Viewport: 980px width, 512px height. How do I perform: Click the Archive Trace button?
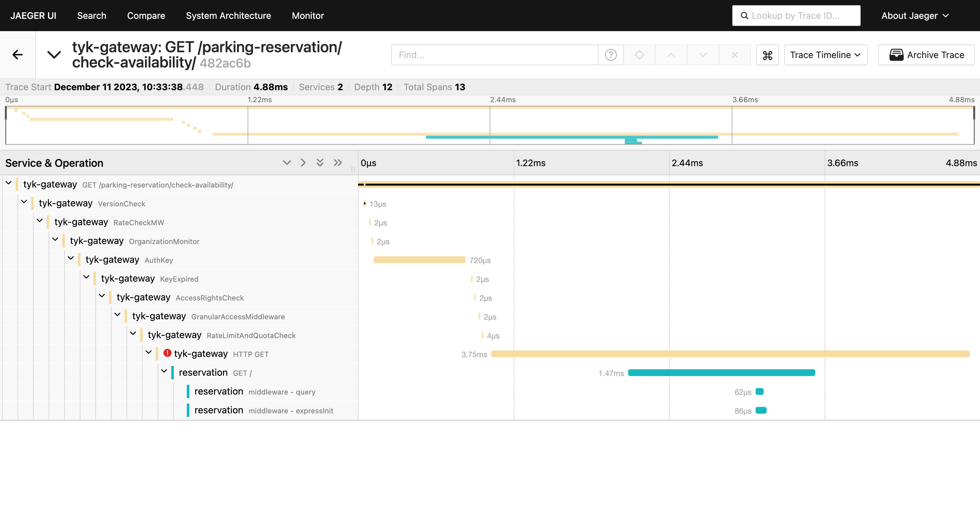pyautogui.click(x=926, y=55)
